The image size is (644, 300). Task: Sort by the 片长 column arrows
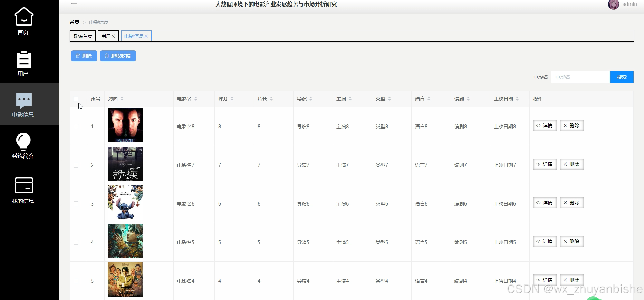[x=271, y=99]
